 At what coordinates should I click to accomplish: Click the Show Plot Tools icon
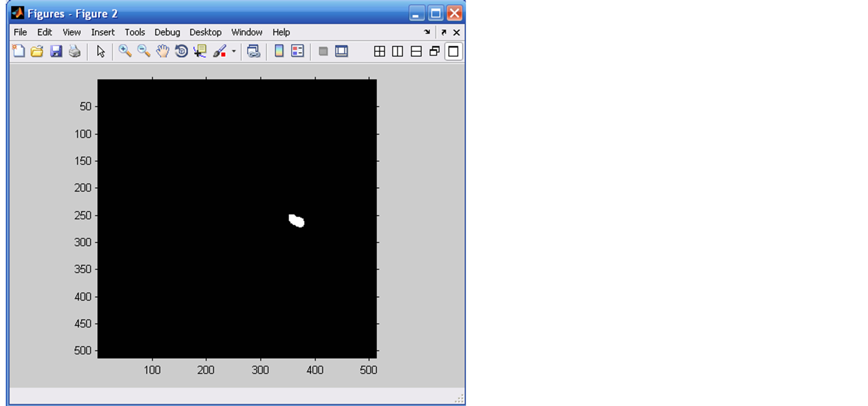341,51
